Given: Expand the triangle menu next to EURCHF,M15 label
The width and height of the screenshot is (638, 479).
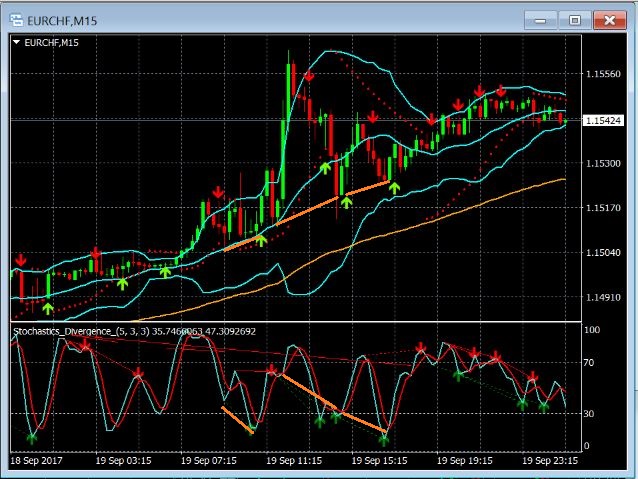Looking at the screenshot, I should click(x=16, y=42).
